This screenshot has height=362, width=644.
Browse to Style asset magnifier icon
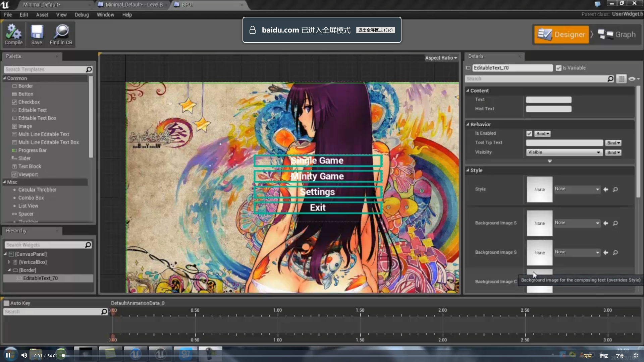(615, 190)
